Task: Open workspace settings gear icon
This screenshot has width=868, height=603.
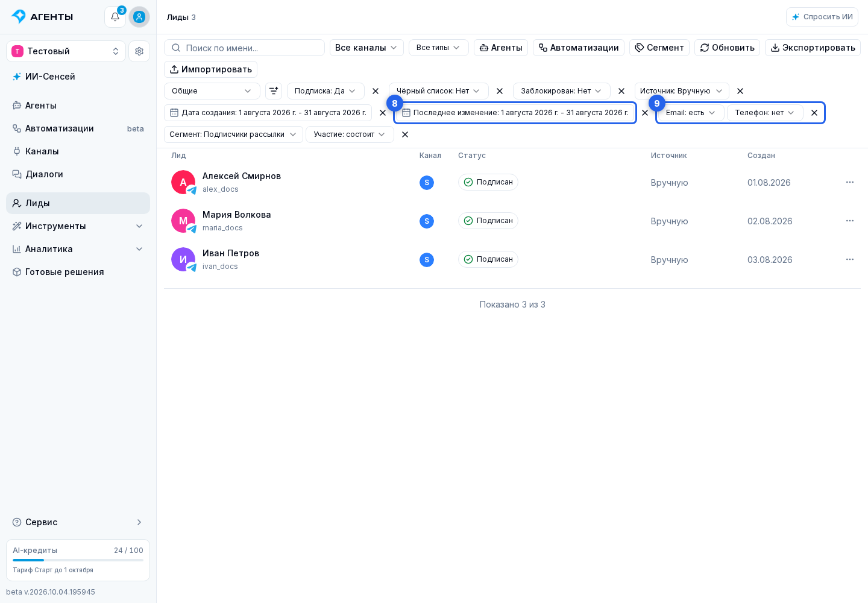Action: click(139, 51)
